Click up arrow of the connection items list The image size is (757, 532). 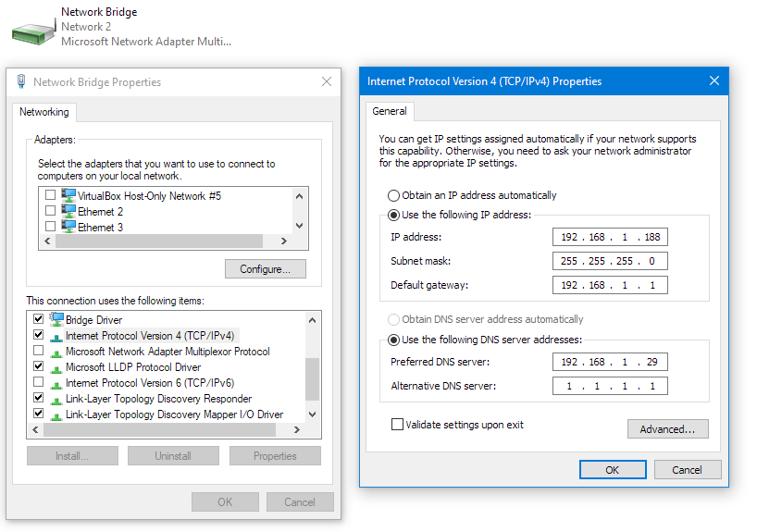(x=313, y=320)
